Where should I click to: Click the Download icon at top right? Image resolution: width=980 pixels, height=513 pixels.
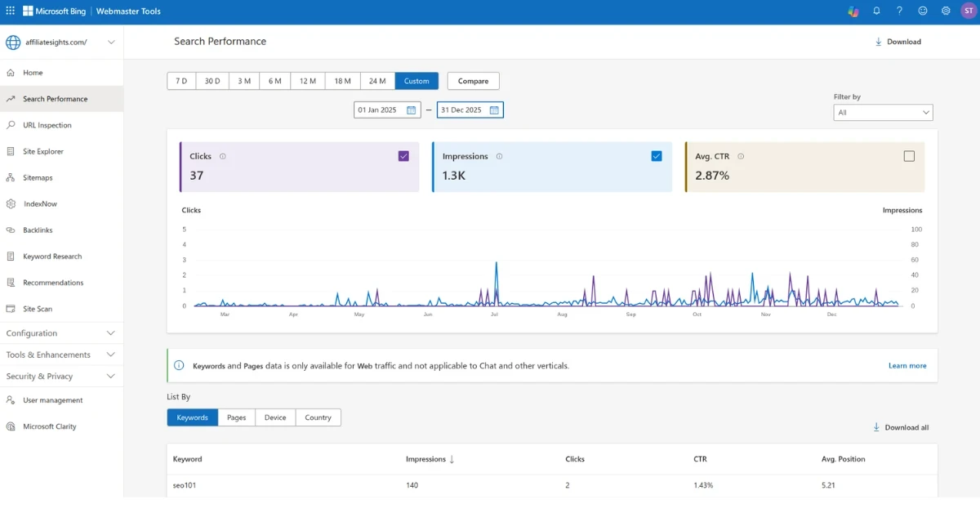(879, 42)
